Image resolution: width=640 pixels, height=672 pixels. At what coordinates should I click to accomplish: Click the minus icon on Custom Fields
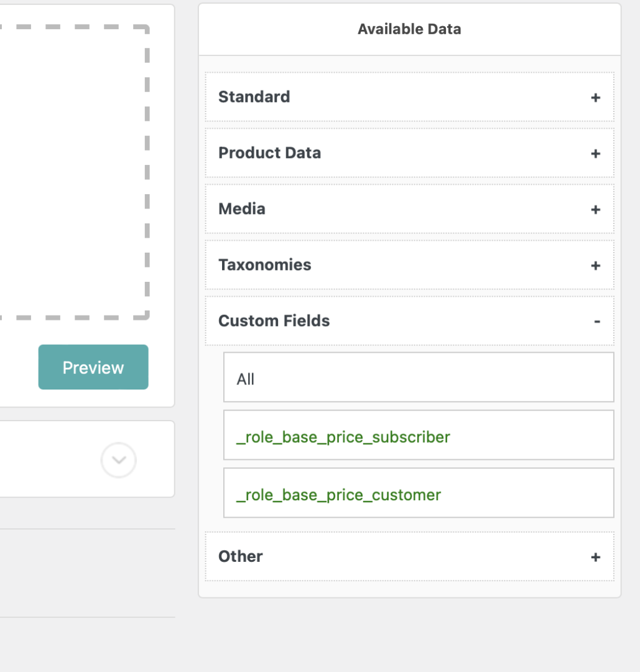click(596, 322)
